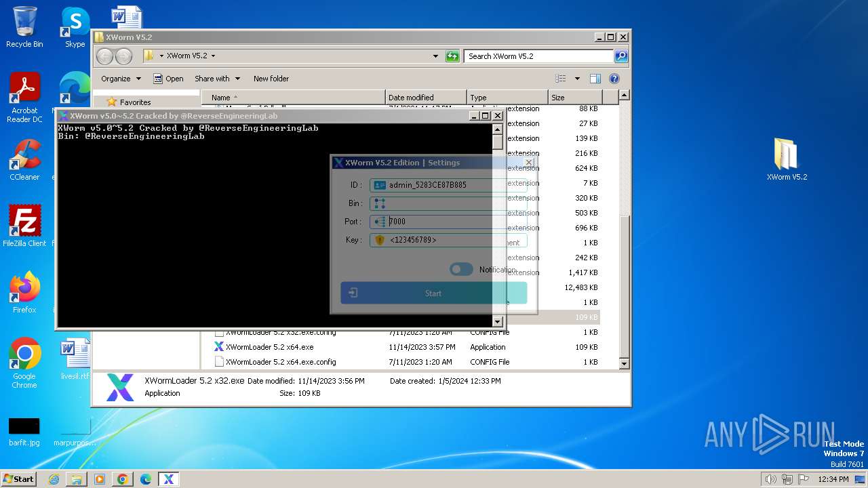Click console scrollbar up arrow
The width and height of the screenshot is (868, 488).
(x=497, y=129)
